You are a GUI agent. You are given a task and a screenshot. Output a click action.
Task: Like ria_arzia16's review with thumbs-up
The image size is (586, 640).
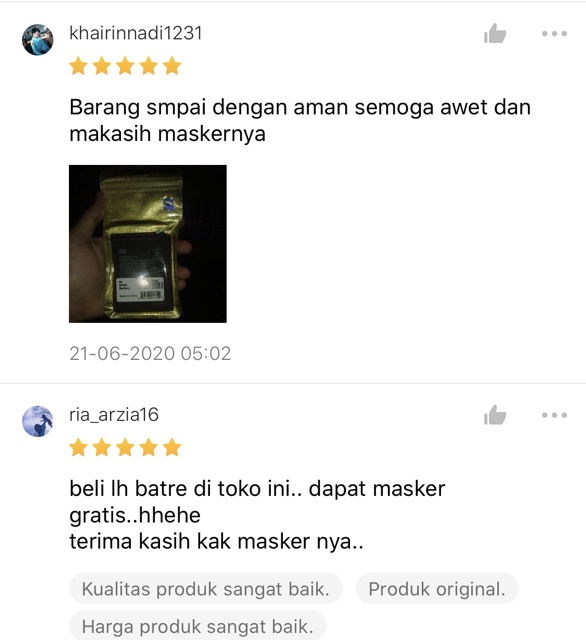click(495, 415)
